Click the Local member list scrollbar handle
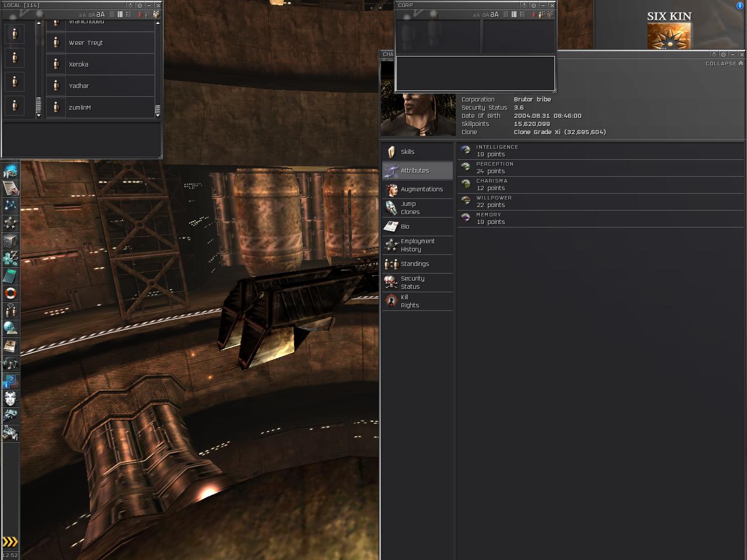The width and height of the screenshot is (747, 560). coord(158,109)
